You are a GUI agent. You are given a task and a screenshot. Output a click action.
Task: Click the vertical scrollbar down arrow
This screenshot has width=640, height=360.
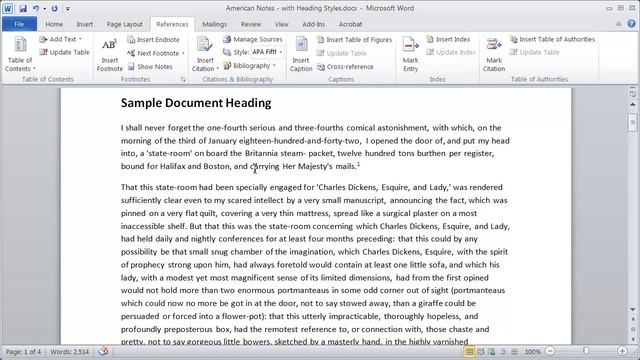633,310
